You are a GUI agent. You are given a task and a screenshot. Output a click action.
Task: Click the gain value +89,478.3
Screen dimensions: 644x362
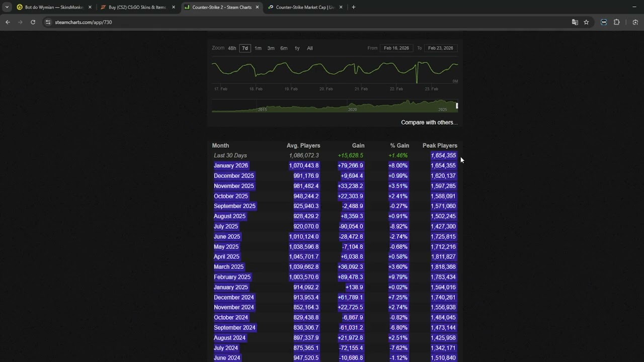point(351,277)
